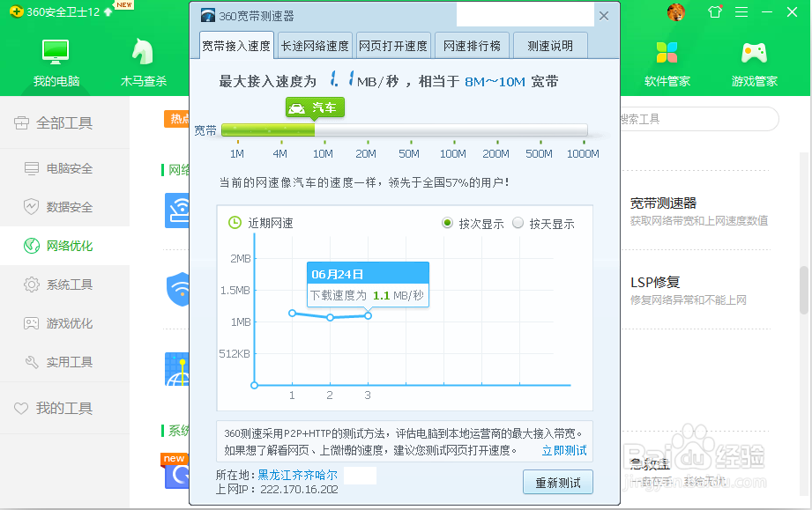Open the skin (shirt) icon
This screenshot has height=510, width=812.
[715, 12]
